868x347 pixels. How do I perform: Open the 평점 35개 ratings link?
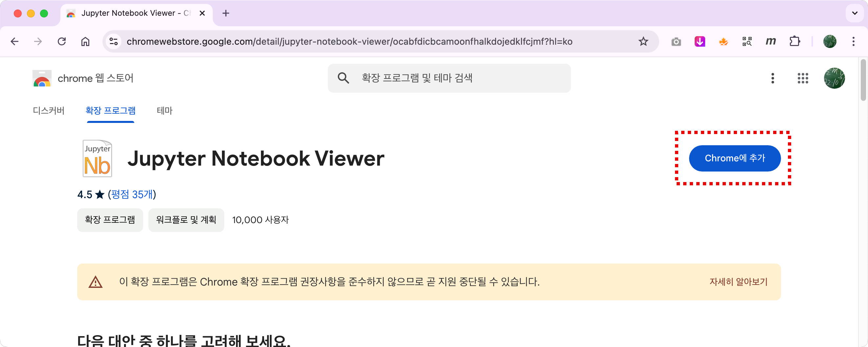tap(132, 194)
